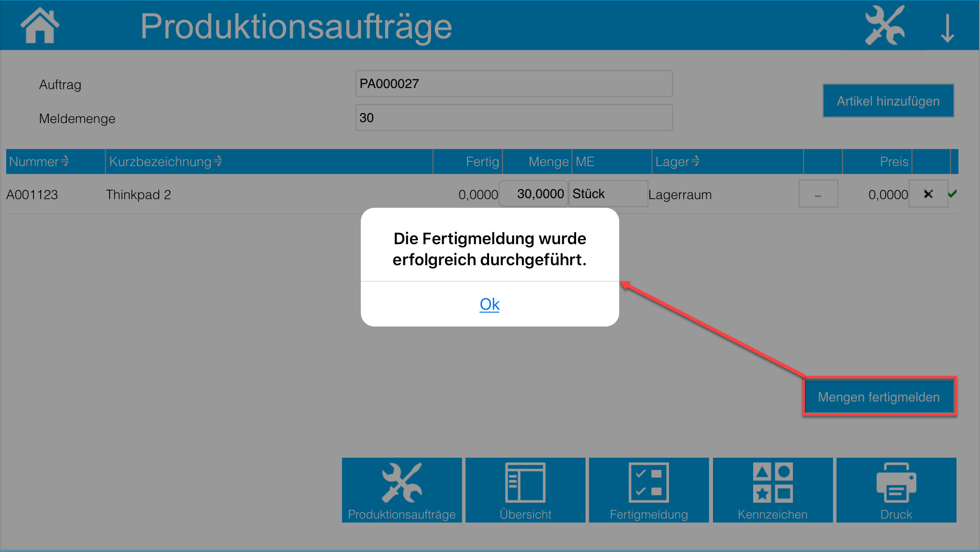Sort the table by Nummer column
Viewport: 980px width, 552px height.
tap(39, 161)
